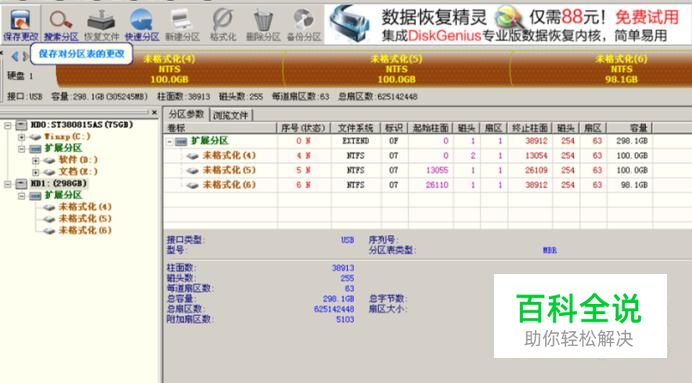Switch to the 分区参数 tab

point(186,114)
